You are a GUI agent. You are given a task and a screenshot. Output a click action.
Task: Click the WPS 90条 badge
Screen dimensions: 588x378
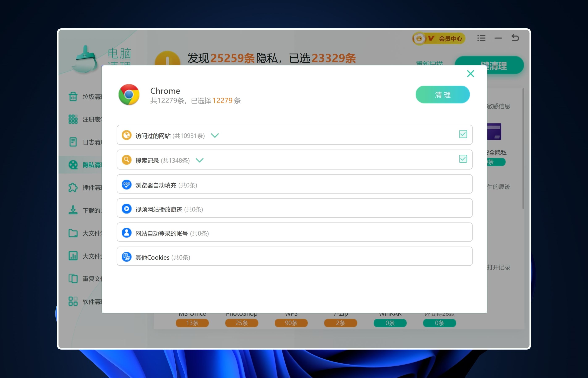pos(291,323)
